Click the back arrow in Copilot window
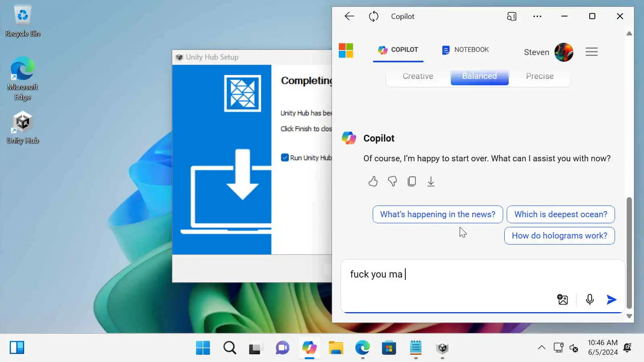The image size is (644, 362). point(349,16)
